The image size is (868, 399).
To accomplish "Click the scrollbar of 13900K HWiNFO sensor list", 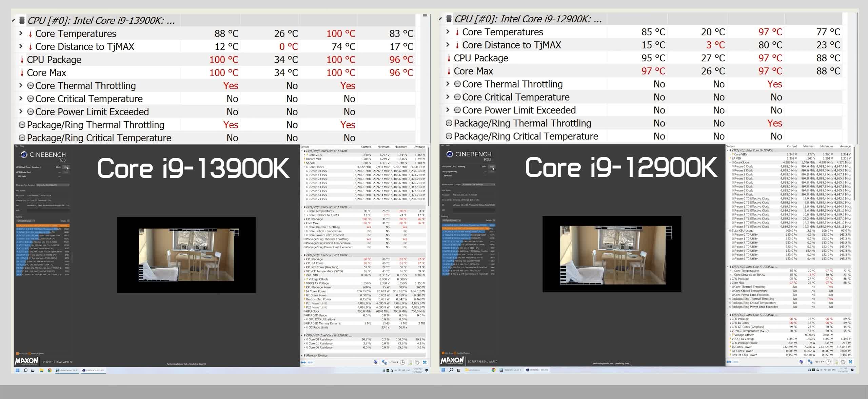I will [428, 176].
